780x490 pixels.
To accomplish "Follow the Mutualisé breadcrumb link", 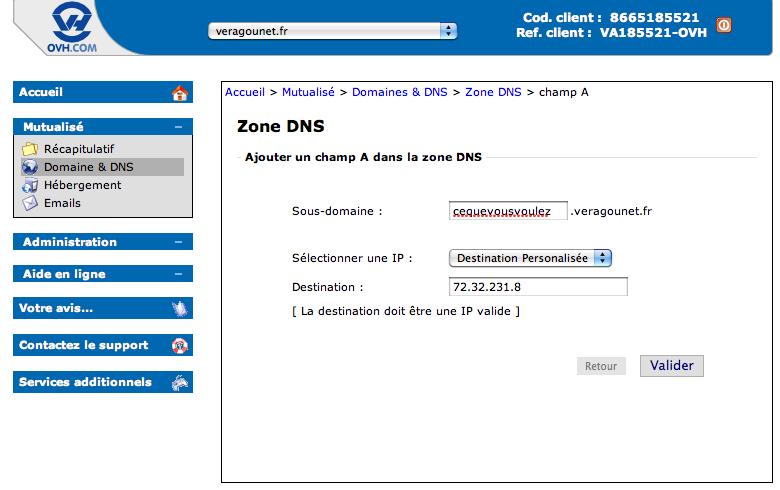I will (x=308, y=92).
